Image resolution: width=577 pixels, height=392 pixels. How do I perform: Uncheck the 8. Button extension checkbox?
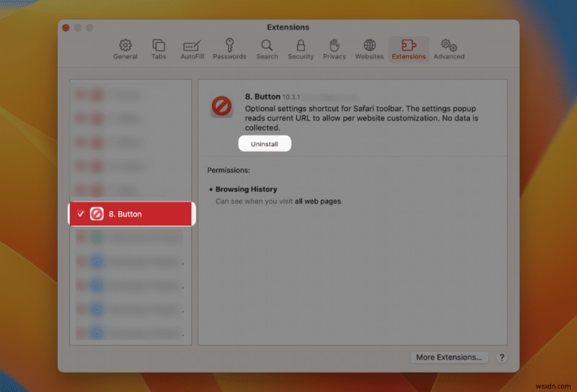coord(81,213)
